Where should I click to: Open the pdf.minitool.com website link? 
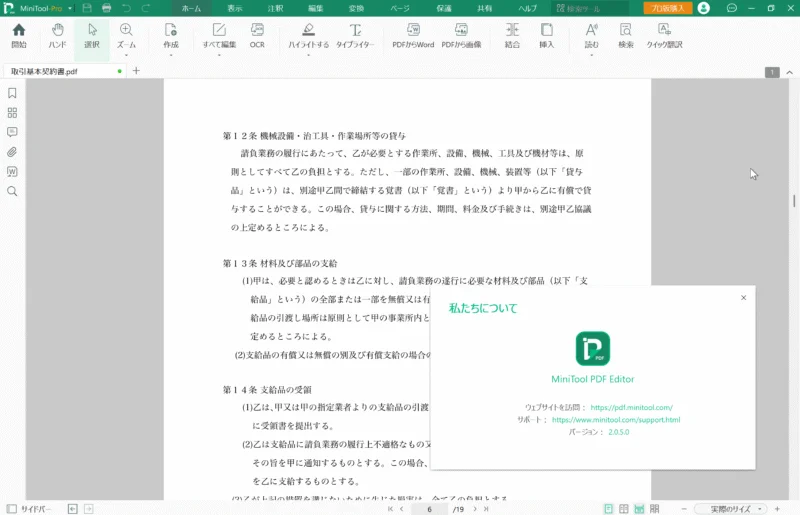pos(631,407)
